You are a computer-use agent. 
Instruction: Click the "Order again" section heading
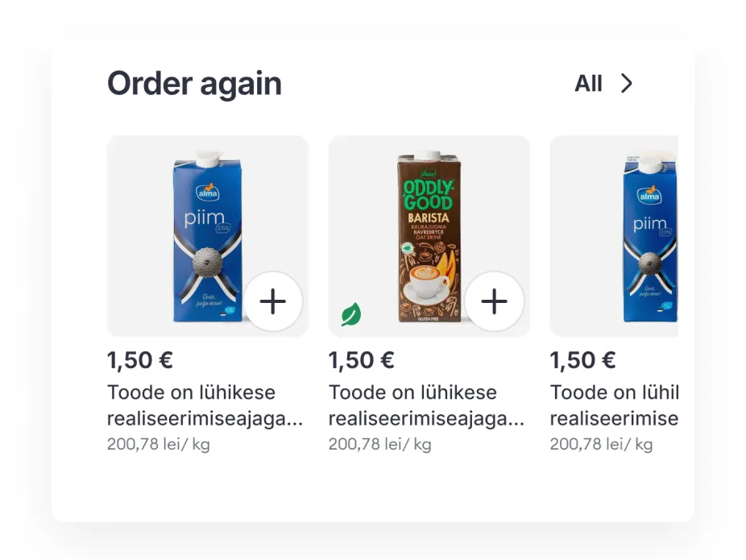(x=194, y=84)
